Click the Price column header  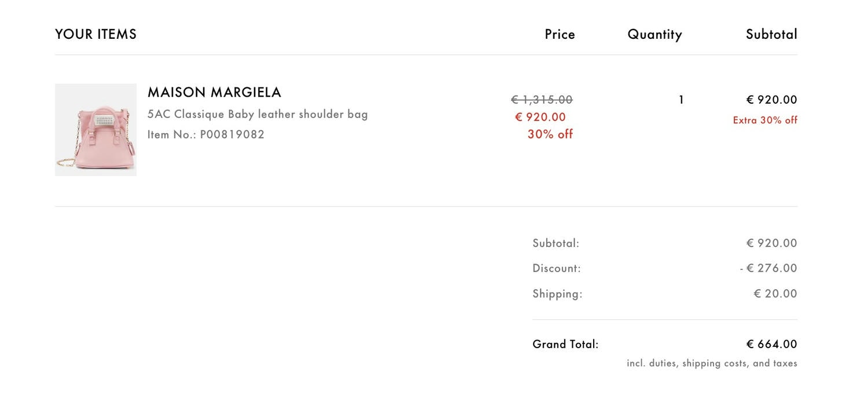pos(560,34)
